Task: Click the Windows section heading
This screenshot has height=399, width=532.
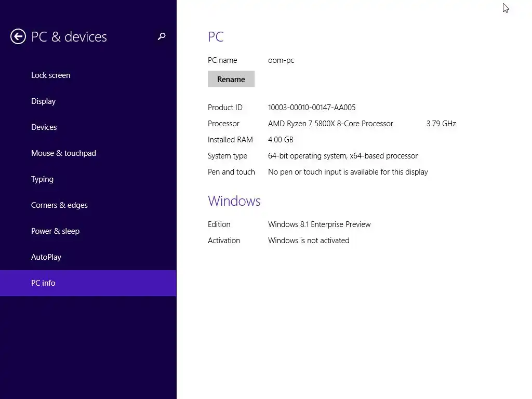Action: click(234, 201)
